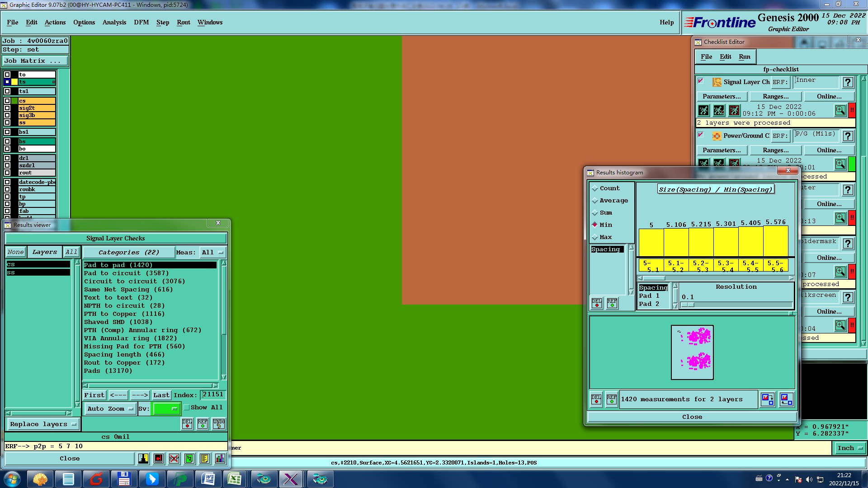Click yellow report notes icon
The image size is (868, 488).
[x=205, y=459]
